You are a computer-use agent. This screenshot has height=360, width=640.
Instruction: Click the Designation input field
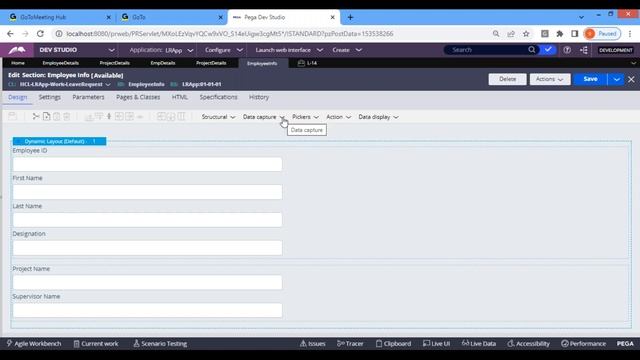pos(147,248)
